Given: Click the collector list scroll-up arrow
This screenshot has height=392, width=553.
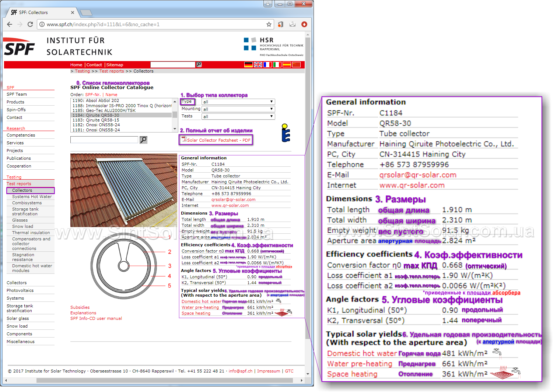Looking at the screenshot, I should coord(175,101).
